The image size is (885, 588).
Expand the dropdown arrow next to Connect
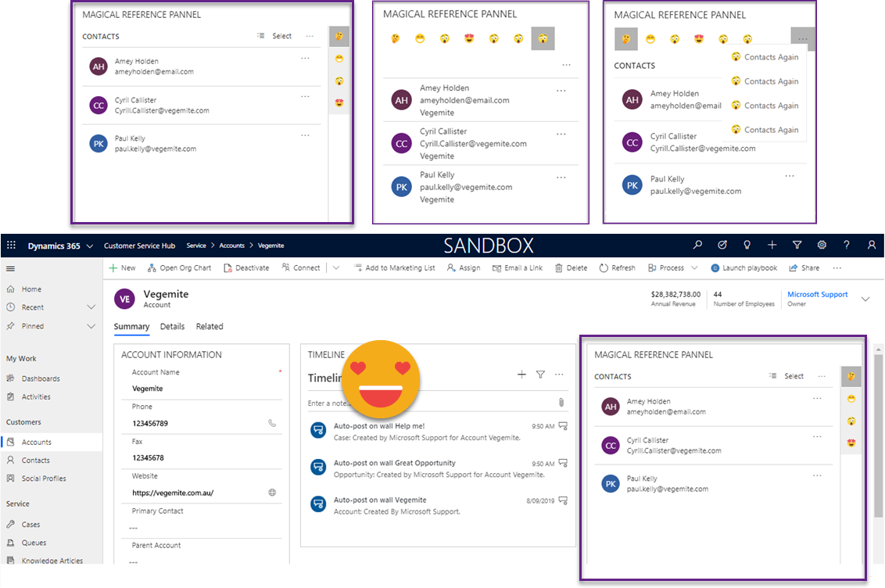click(336, 268)
